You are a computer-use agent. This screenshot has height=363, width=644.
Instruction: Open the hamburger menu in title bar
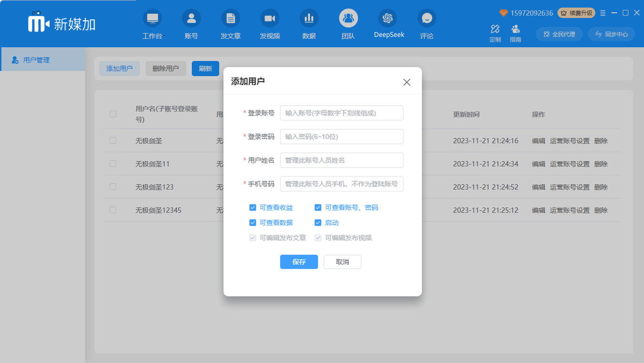click(603, 13)
